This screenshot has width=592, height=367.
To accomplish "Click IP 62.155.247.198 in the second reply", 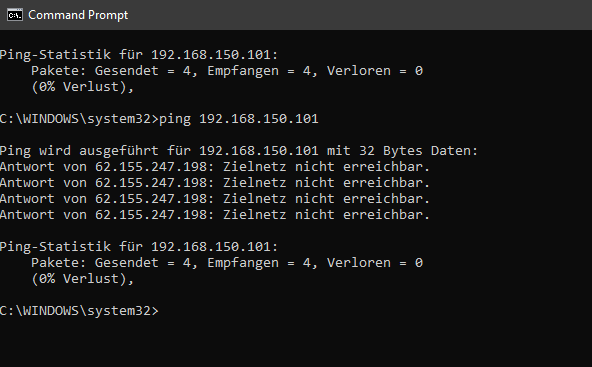I will [151, 183].
